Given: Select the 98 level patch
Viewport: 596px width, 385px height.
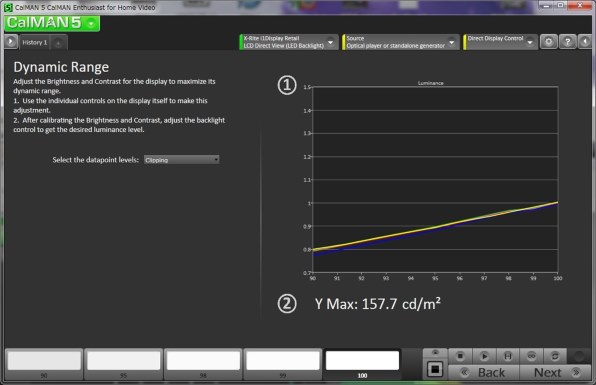Looking at the screenshot, I should point(203,364).
